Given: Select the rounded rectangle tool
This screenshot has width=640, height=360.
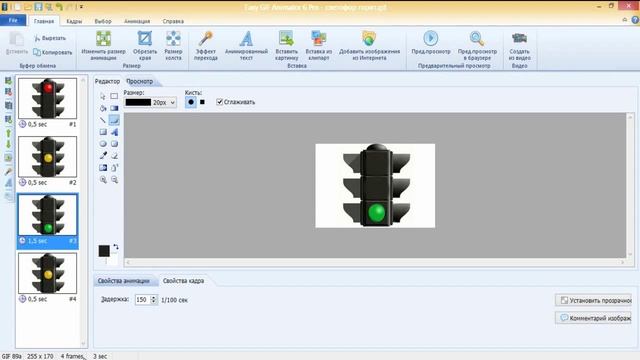Looking at the screenshot, I should pos(114,144).
